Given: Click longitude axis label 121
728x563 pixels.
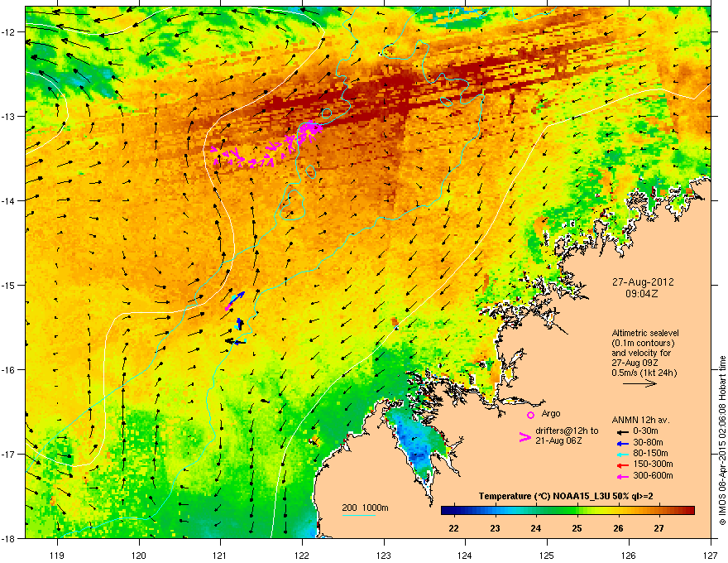Looking at the screenshot, I should [221, 556].
